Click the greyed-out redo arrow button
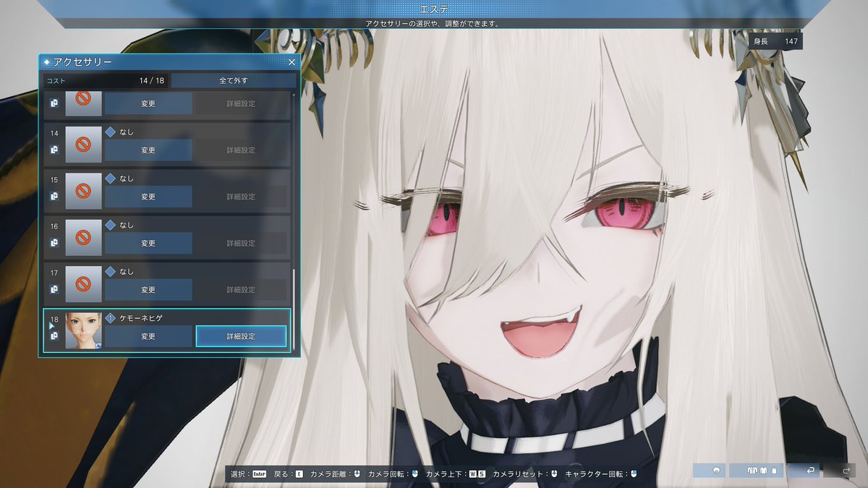The width and height of the screenshot is (868, 488). [838, 471]
